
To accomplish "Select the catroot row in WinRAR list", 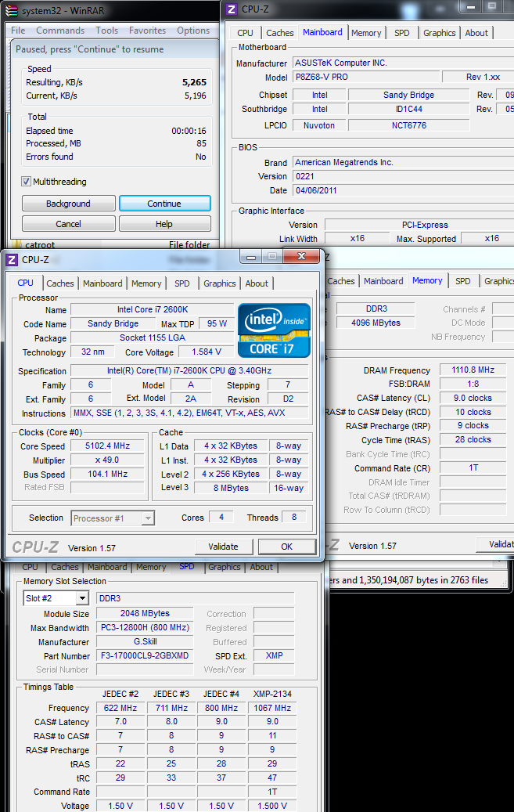I will pos(111,245).
